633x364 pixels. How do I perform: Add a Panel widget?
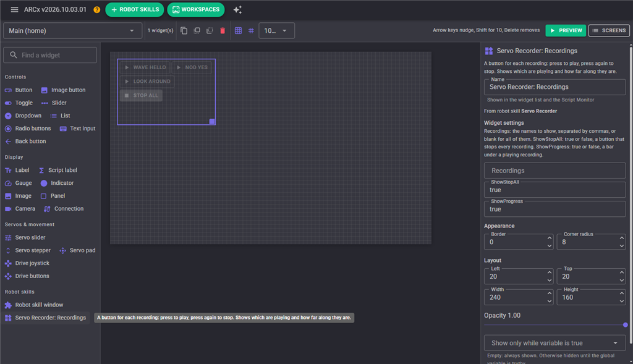[x=53, y=196]
